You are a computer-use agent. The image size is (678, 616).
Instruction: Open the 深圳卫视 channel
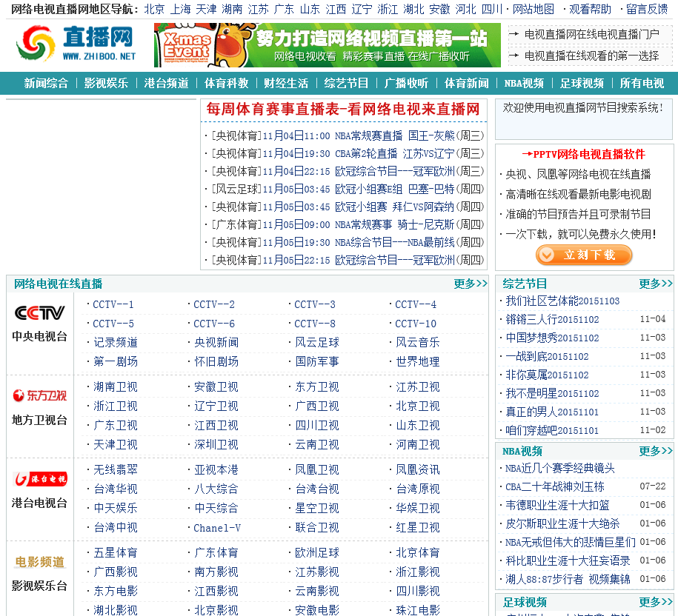pos(216,444)
